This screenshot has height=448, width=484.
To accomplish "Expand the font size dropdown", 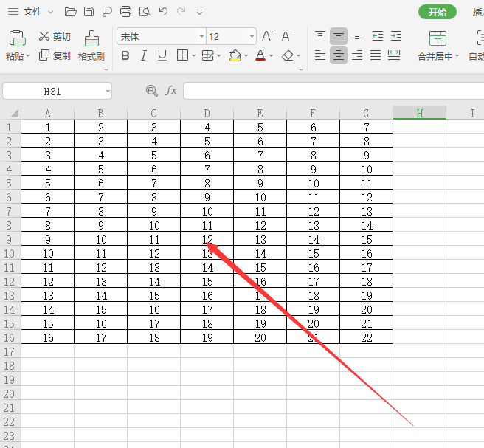I will coord(252,36).
